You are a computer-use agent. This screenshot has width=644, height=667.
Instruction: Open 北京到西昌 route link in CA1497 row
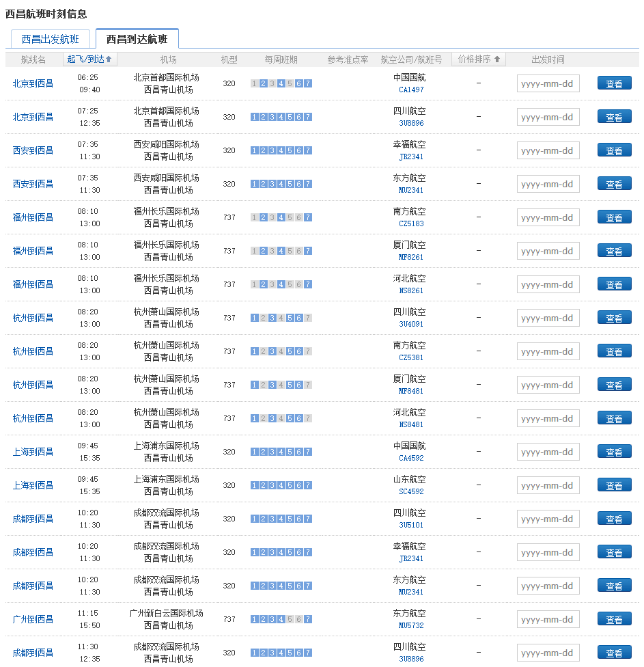click(33, 83)
